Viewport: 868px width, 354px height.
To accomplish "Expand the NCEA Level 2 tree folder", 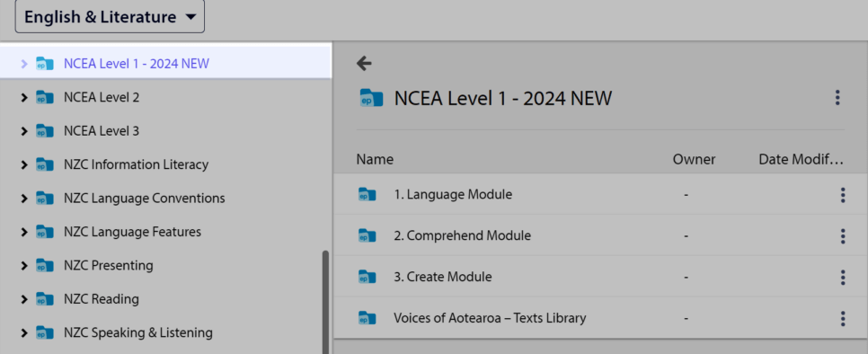I will pyautogui.click(x=23, y=98).
